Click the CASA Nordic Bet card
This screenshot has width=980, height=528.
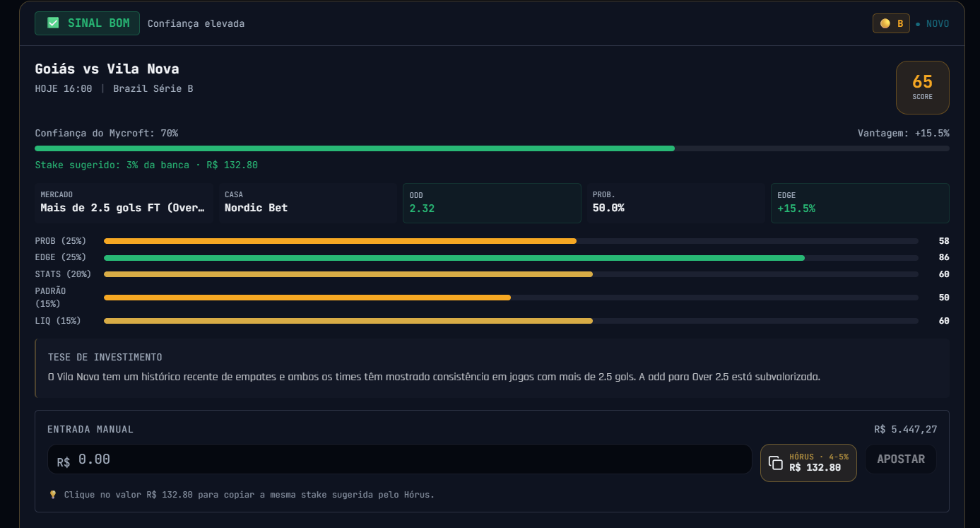[x=307, y=203]
